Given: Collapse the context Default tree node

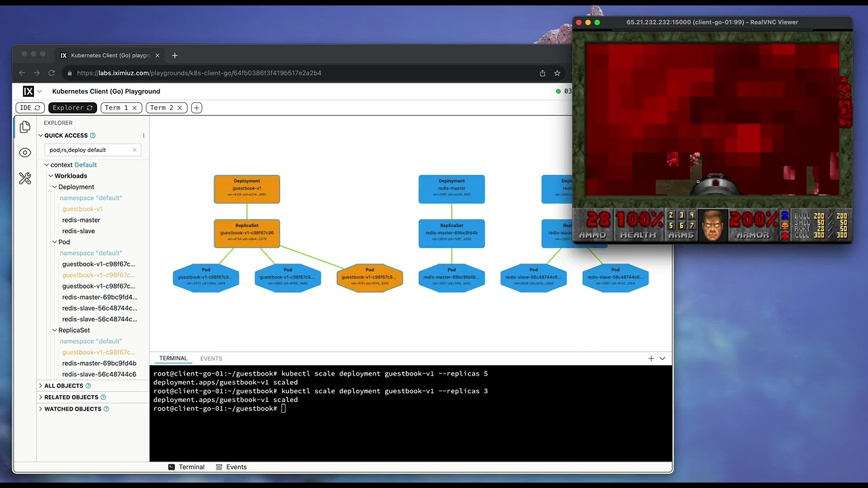Looking at the screenshot, I should (47, 165).
